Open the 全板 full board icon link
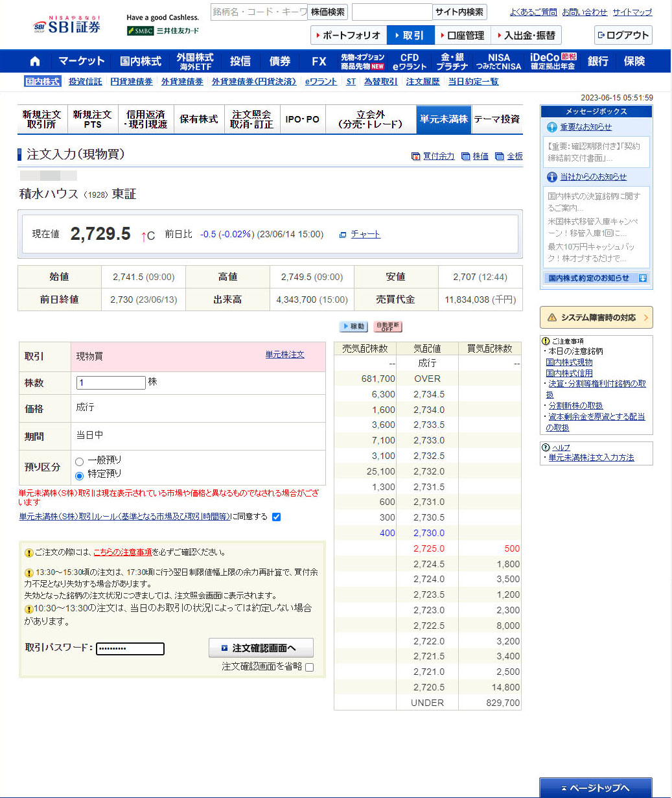 (499, 156)
